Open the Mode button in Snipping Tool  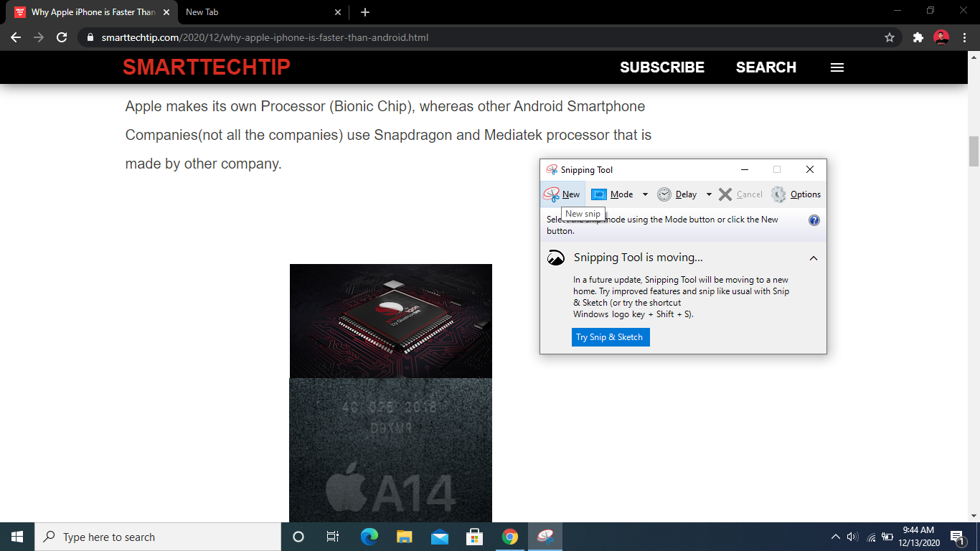click(612, 194)
